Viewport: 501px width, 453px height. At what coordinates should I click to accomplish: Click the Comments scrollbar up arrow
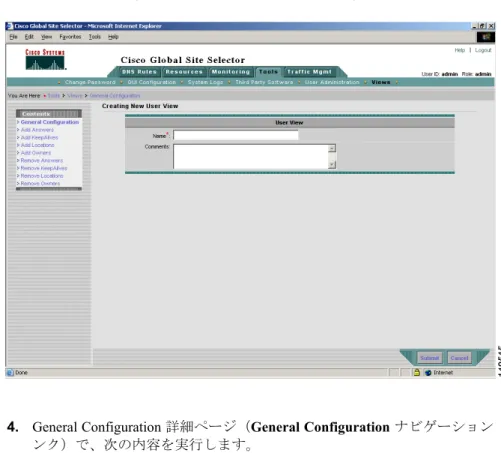click(x=332, y=148)
